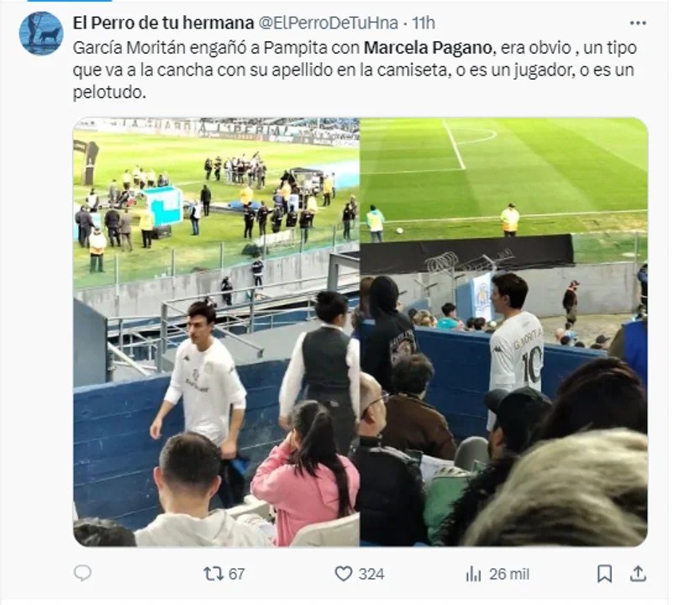Click the bold Marcela Pagano text
Viewport: 700px width, 605px height.
pyautogui.click(x=428, y=48)
